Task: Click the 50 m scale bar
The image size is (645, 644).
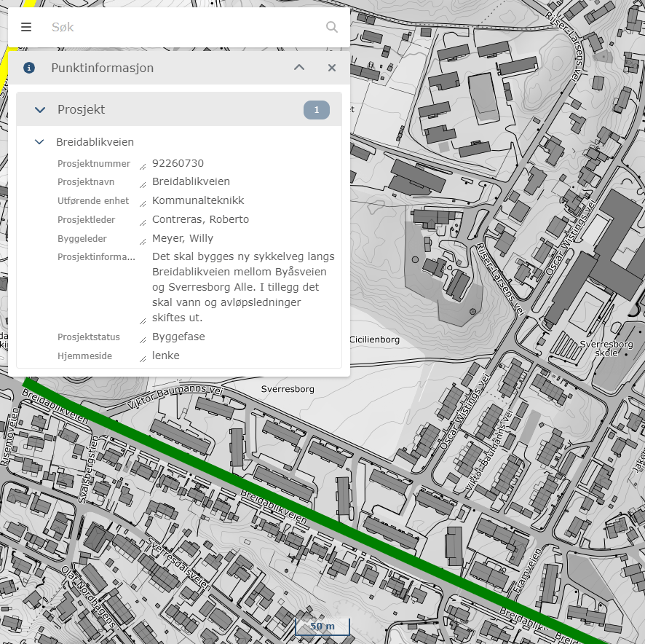Action: click(x=322, y=627)
